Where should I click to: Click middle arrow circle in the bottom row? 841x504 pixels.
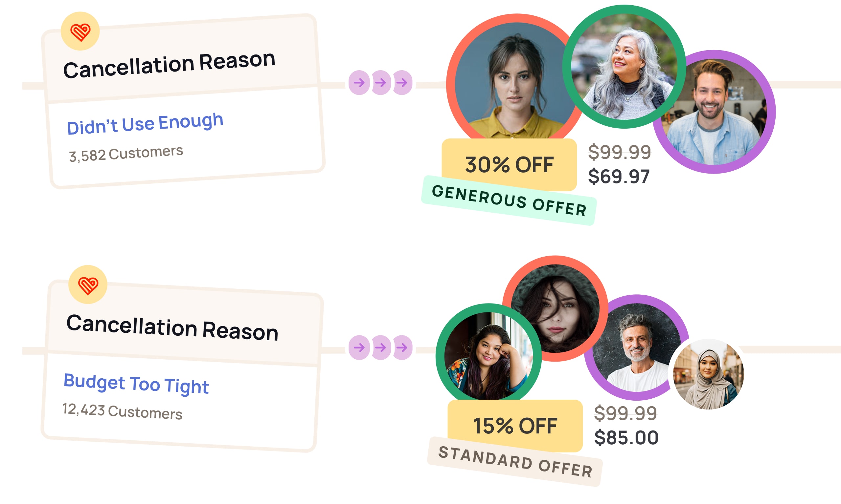coord(381,347)
